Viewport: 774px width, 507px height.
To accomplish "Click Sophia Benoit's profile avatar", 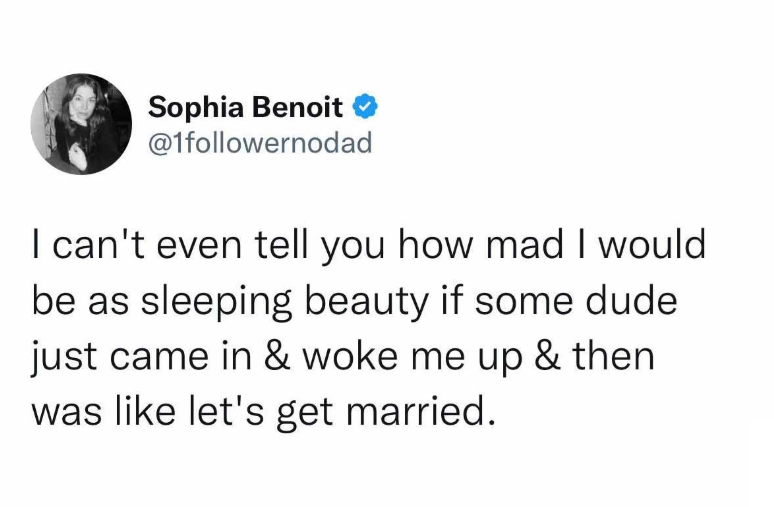I will pos(82,124).
